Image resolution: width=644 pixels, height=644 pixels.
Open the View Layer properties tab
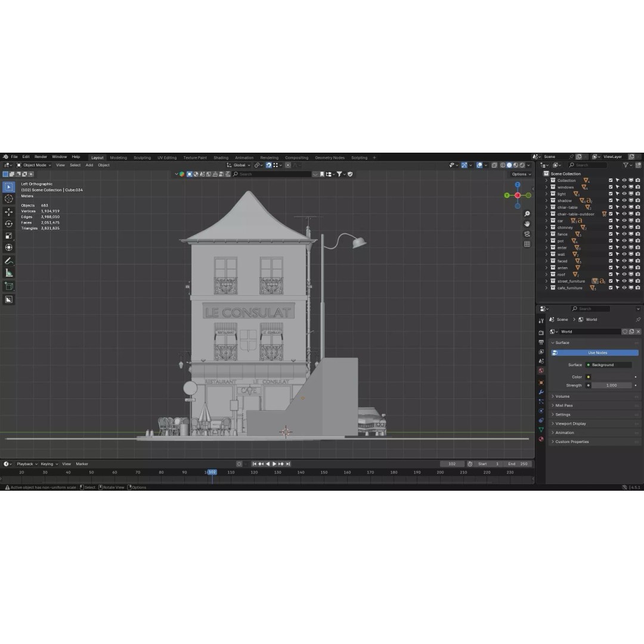tap(541, 352)
